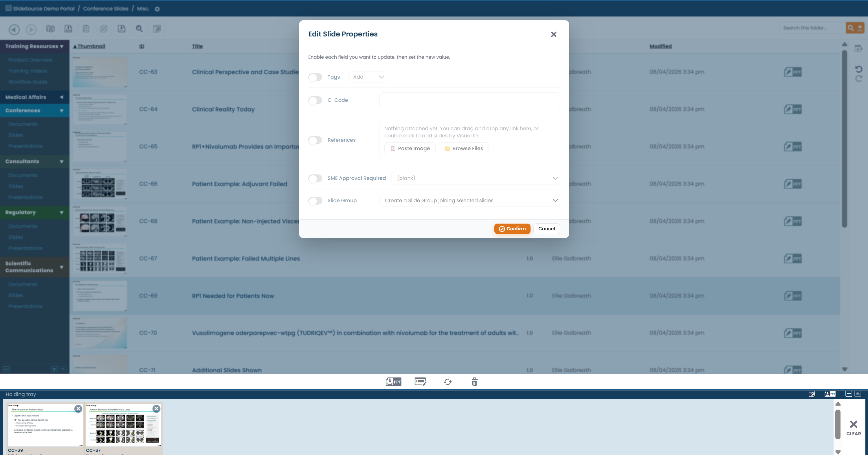Click the refresh sync icon in bottom toolbar
This screenshot has width=868, height=455.
pyautogui.click(x=447, y=382)
